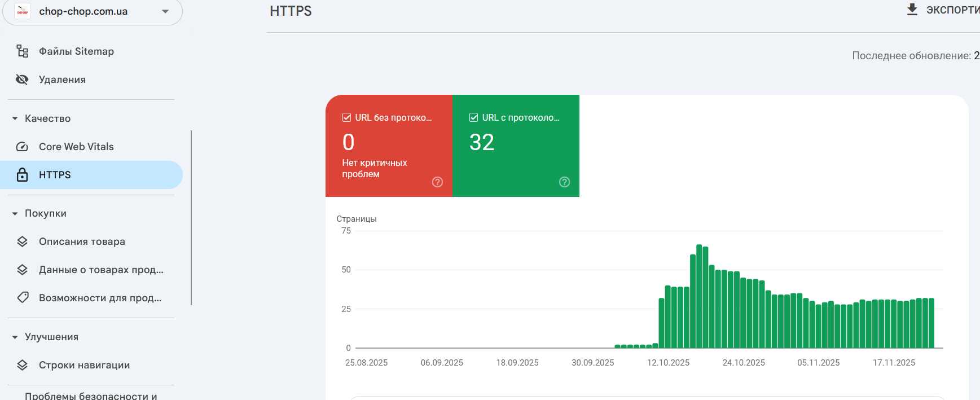The height and width of the screenshot is (400, 980).
Task: Click the Core Web Vitals gauge icon
Action: pos(22,147)
